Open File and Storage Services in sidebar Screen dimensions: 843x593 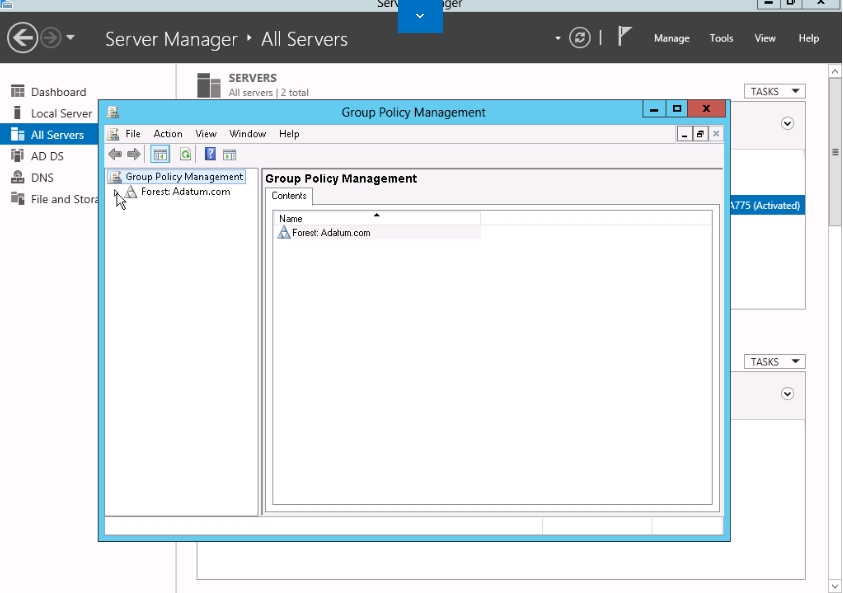[54, 199]
